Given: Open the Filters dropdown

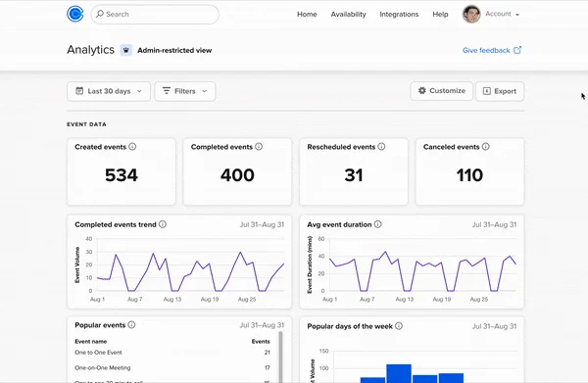Looking at the screenshot, I should [x=185, y=91].
